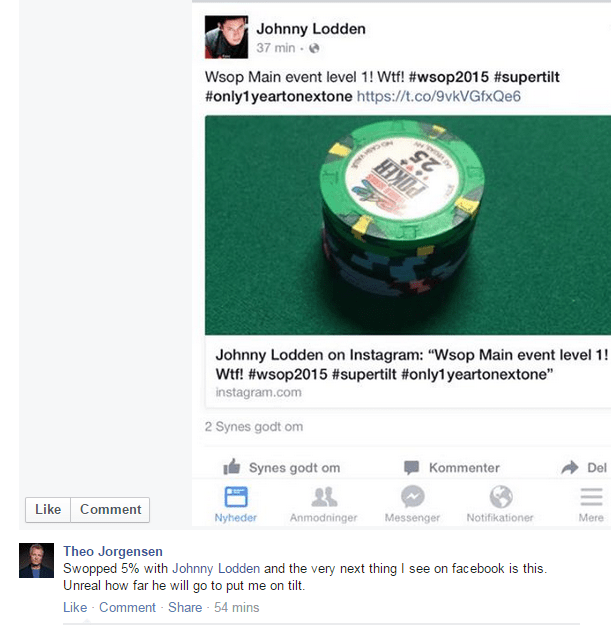Open the Anmodninger friend requests tab

click(x=324, y=504)
